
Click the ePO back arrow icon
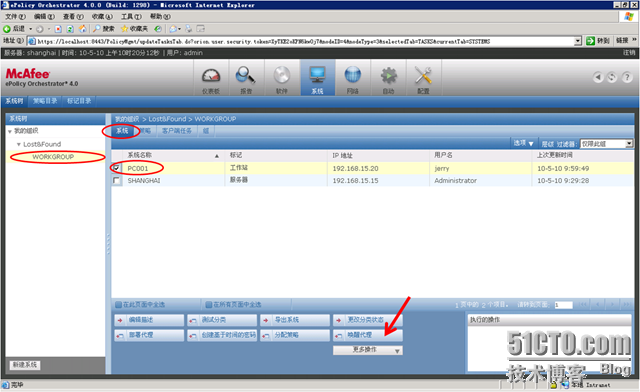pos(598,77)
